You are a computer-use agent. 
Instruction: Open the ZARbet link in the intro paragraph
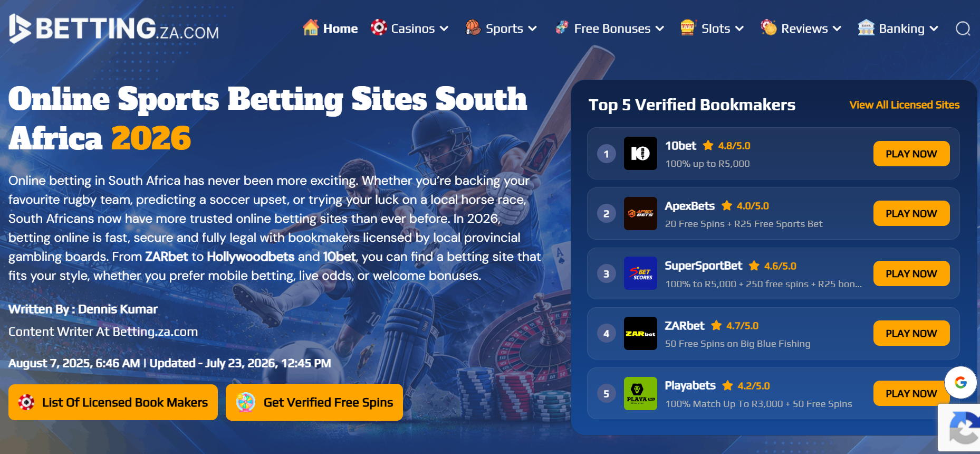point(167,257)
